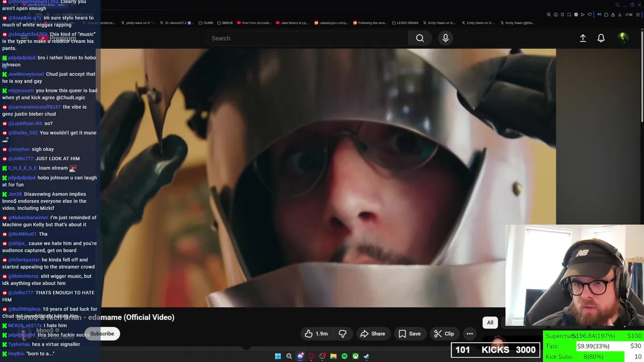Open the YouTube account avatar menu
The width and height of the screenshot is (644, 362).
coord(622,38)
